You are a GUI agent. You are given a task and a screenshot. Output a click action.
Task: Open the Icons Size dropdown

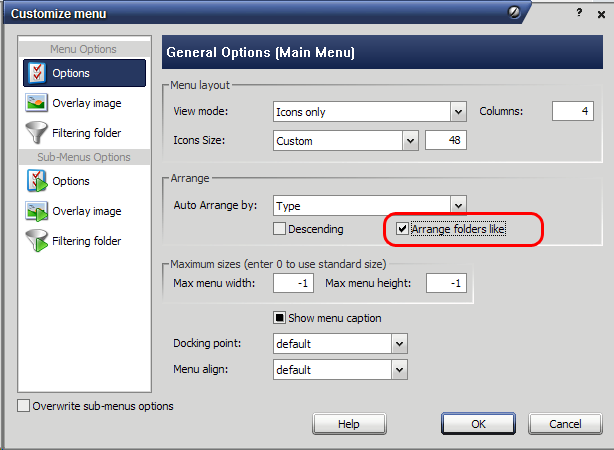click(410, 141)
